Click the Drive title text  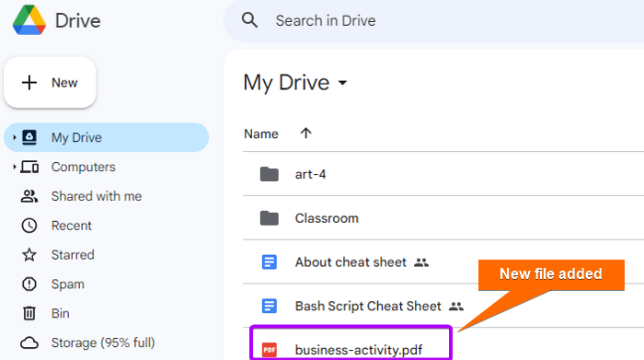[x=78, y=20]
